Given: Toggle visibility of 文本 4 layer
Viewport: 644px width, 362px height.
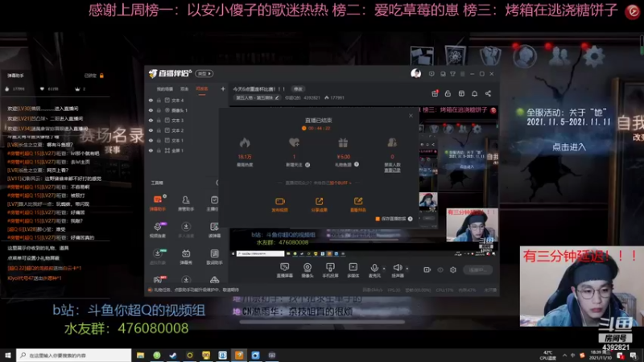Looking at the screenshot, I should [151, 100].
